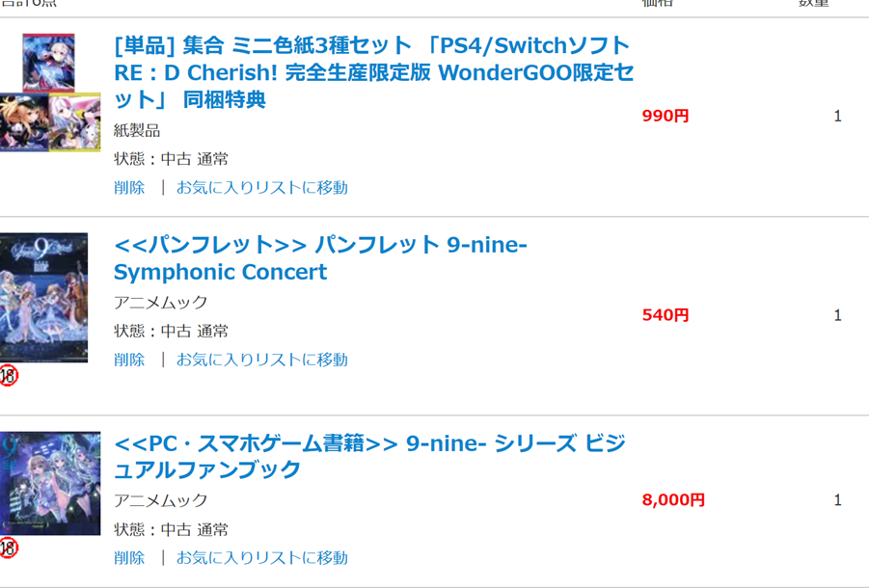869x588 pixels.
Task: Click the 18+ badge under the Visual Fanbook
Action: tap(9, 548)
